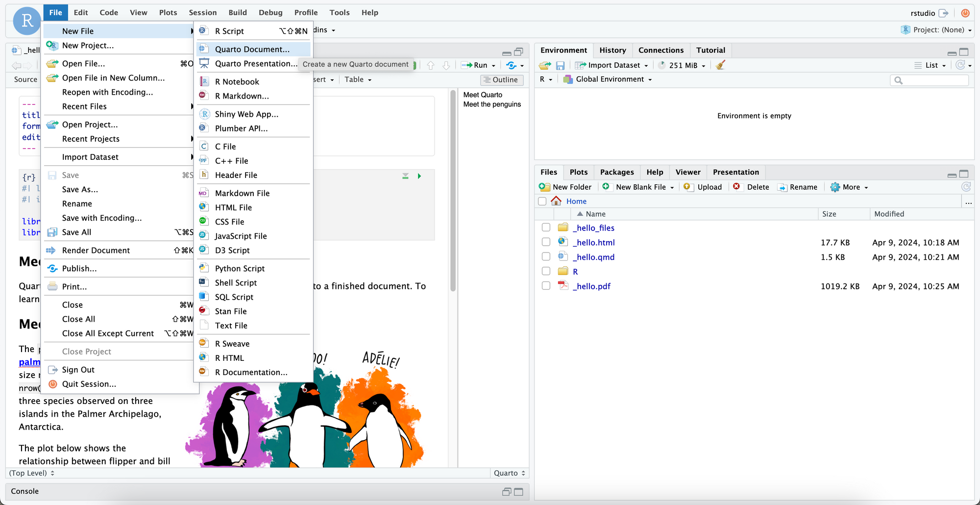
Task: Tick the checkbox for _hello.pdf
Action: click(546, 286)
